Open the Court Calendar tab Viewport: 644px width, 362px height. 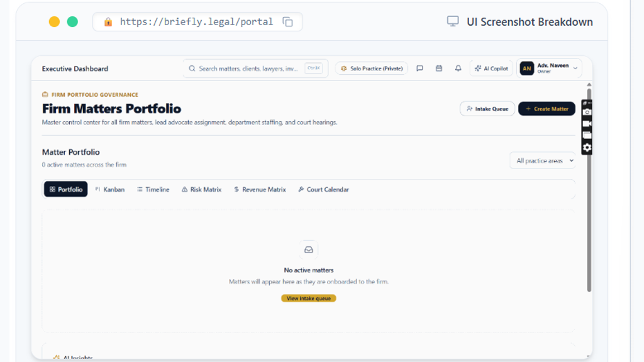(x=324, y=189)
